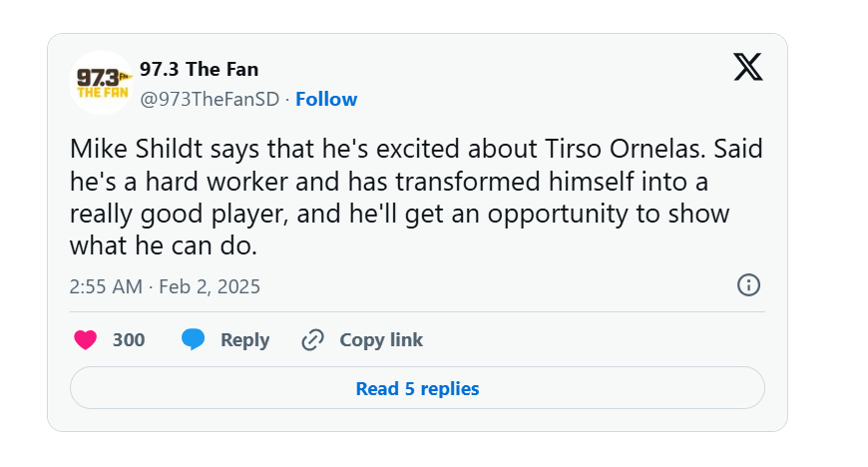Click the phrase "hard worker" in the tweet
This screenshot has height=467, width=868.
(217, 182)
